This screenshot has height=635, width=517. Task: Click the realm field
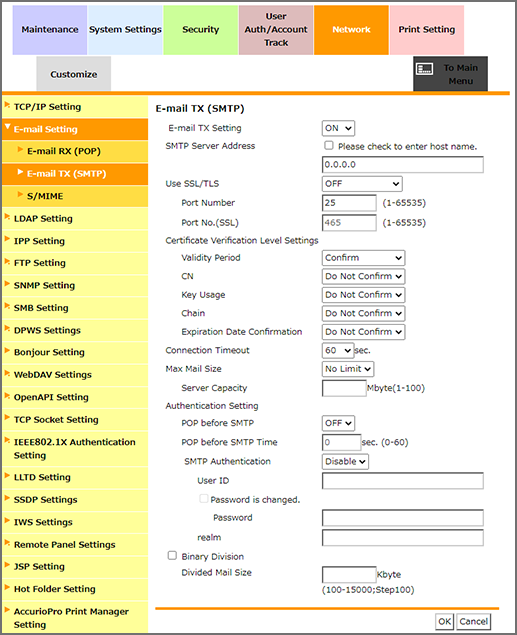[x=403, y=538]
